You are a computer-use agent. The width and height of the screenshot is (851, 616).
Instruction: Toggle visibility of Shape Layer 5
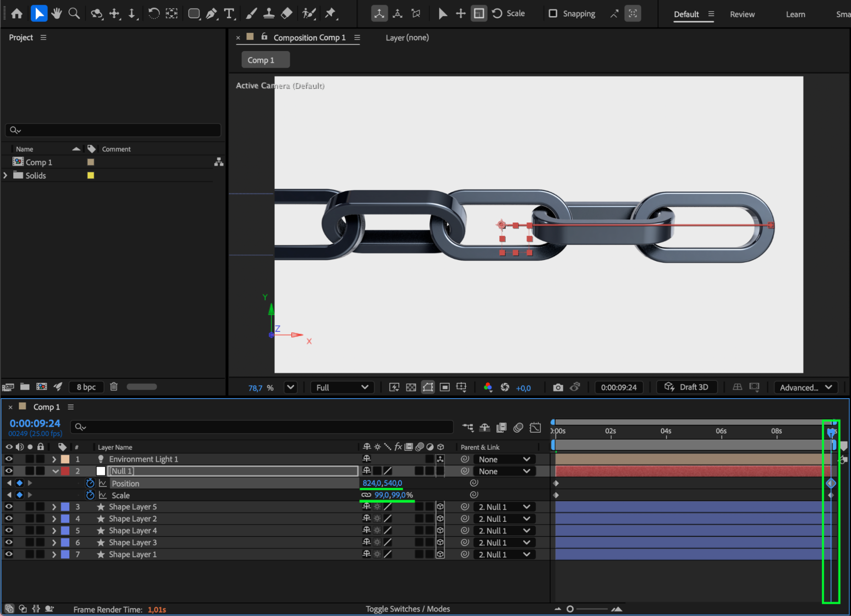[x=9, y=507]
